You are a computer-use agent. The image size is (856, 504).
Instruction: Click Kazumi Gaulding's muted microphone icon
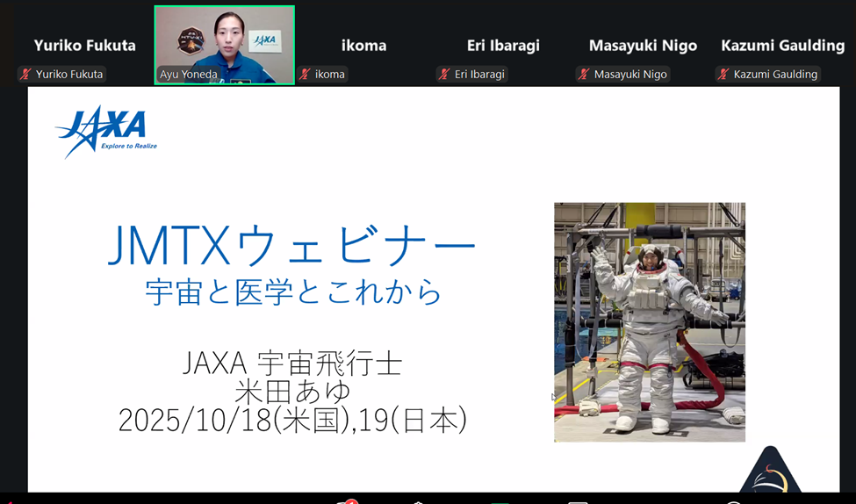click(724, 75)
